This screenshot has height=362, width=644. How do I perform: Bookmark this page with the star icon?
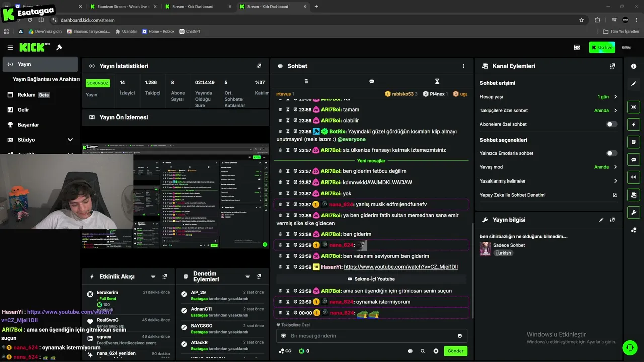coord(582,20)
